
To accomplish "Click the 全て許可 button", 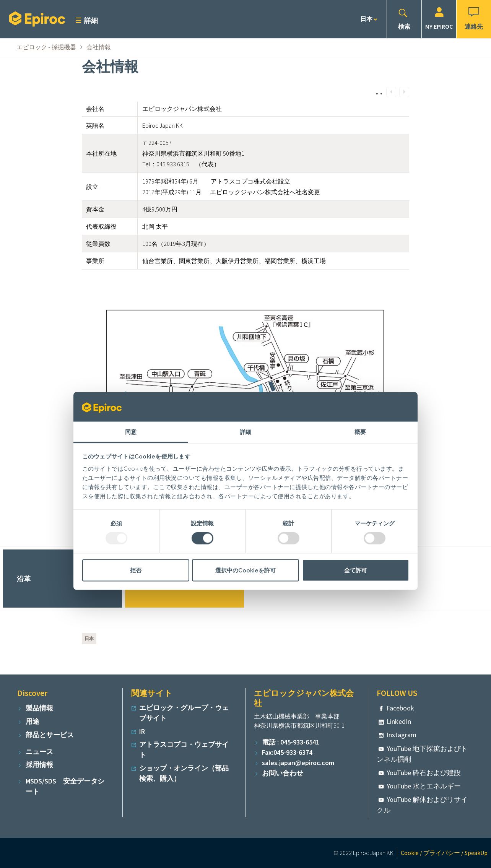I will pyautogui.click(x=356, y=570).
